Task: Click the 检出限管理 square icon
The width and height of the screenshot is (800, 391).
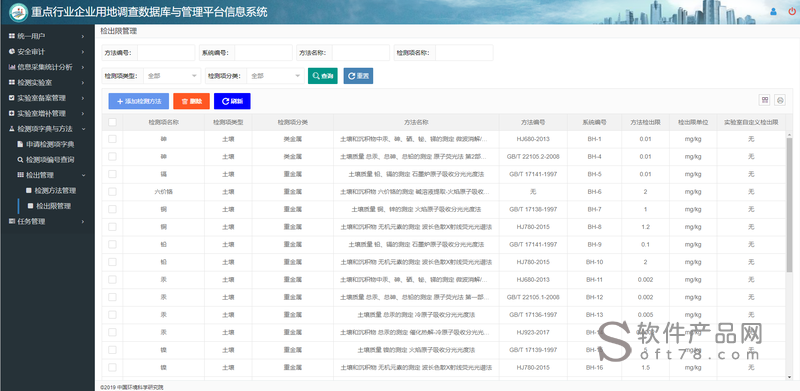Action: pos(31,206)
